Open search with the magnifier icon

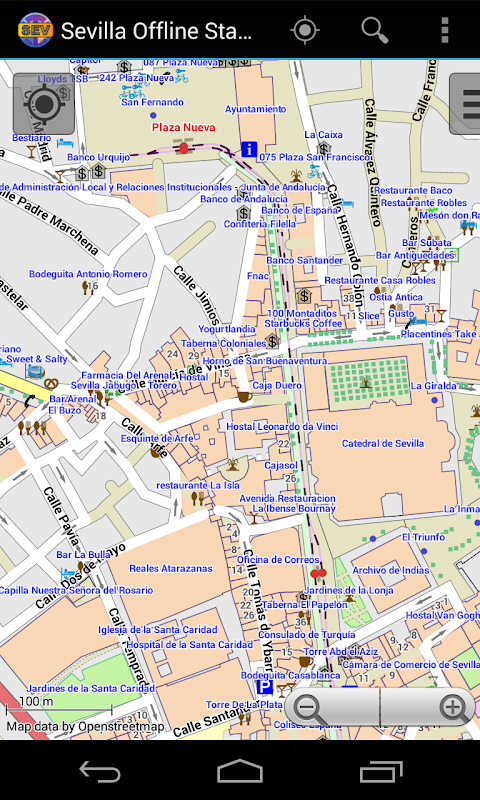(x=375, y=30)
